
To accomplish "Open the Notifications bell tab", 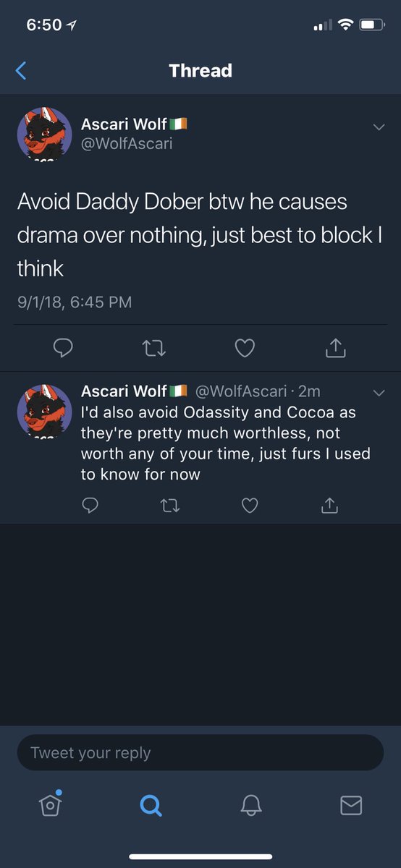I will coord(250,805).
